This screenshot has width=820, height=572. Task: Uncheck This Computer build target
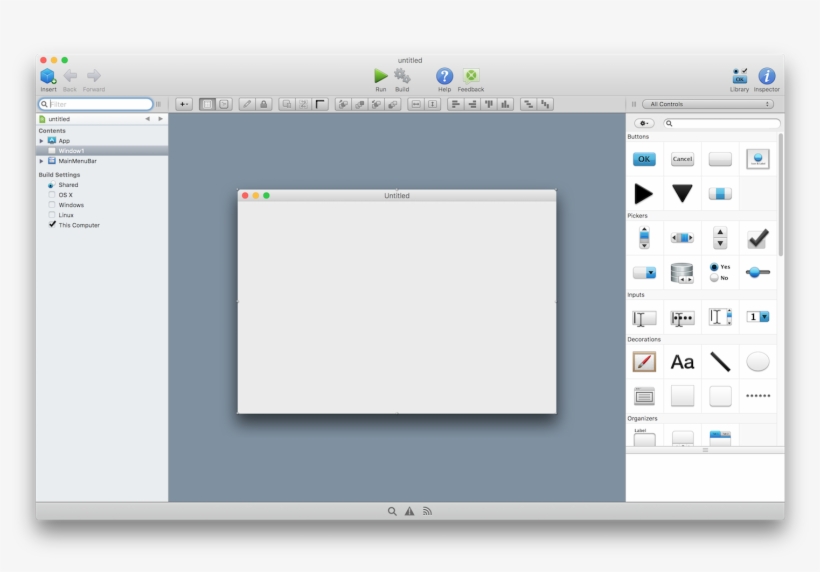tap(52, 225)
